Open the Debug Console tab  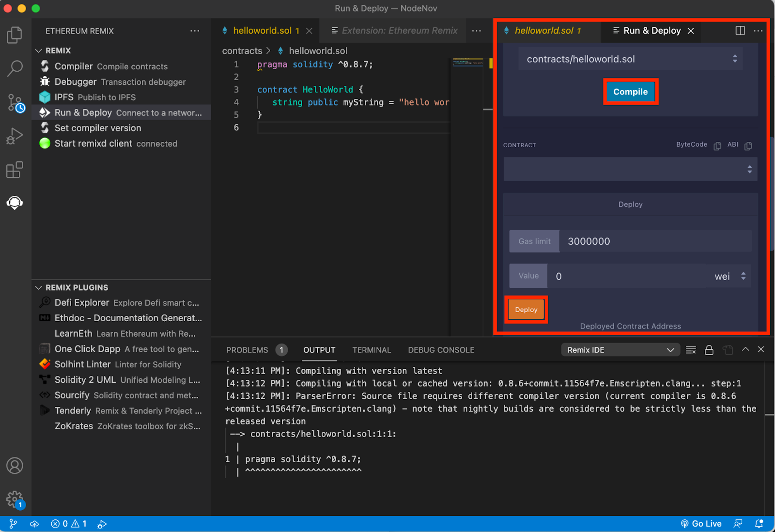(x=440, y=349)
